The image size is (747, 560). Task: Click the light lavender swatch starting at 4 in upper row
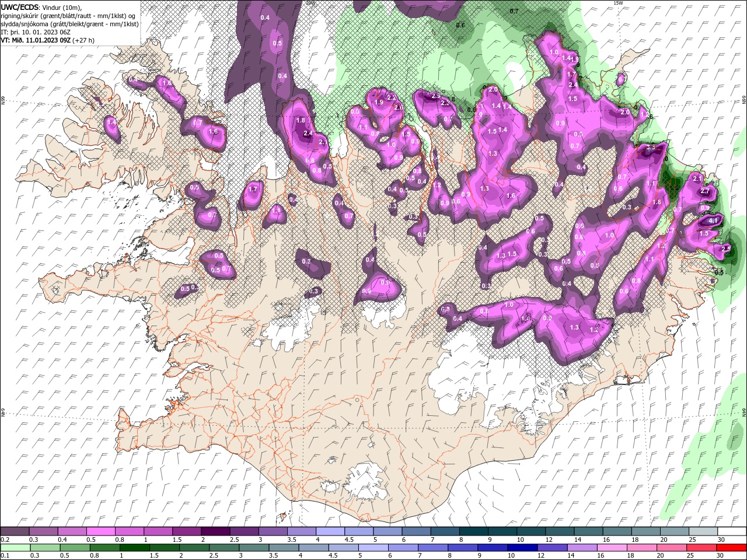330,531
